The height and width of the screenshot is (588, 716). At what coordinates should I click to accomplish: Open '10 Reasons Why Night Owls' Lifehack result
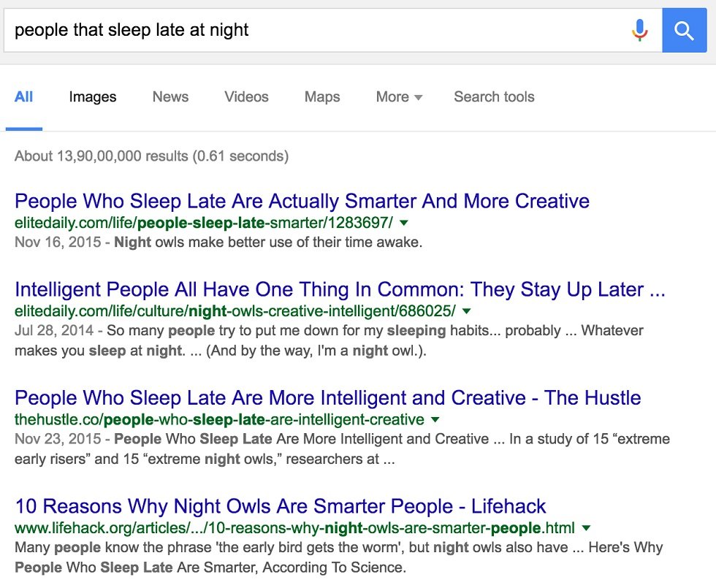tap(281, 505)
